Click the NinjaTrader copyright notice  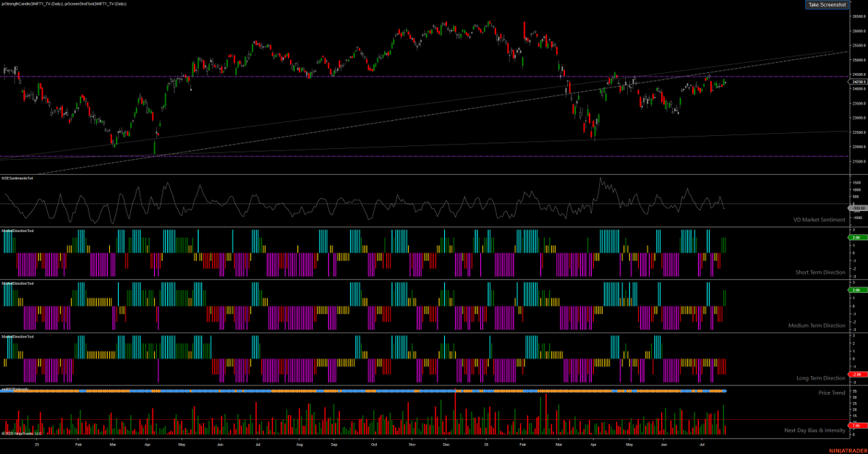[21, 433]
